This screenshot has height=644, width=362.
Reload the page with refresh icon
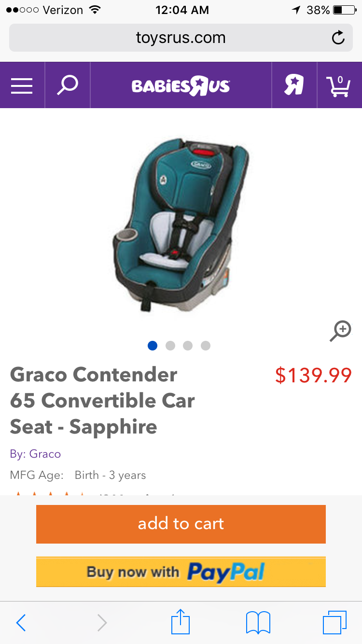point(338,38)
